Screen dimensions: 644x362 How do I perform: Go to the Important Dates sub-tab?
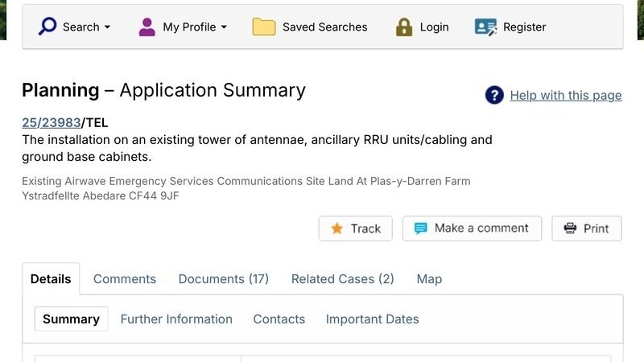coord(372,319)
